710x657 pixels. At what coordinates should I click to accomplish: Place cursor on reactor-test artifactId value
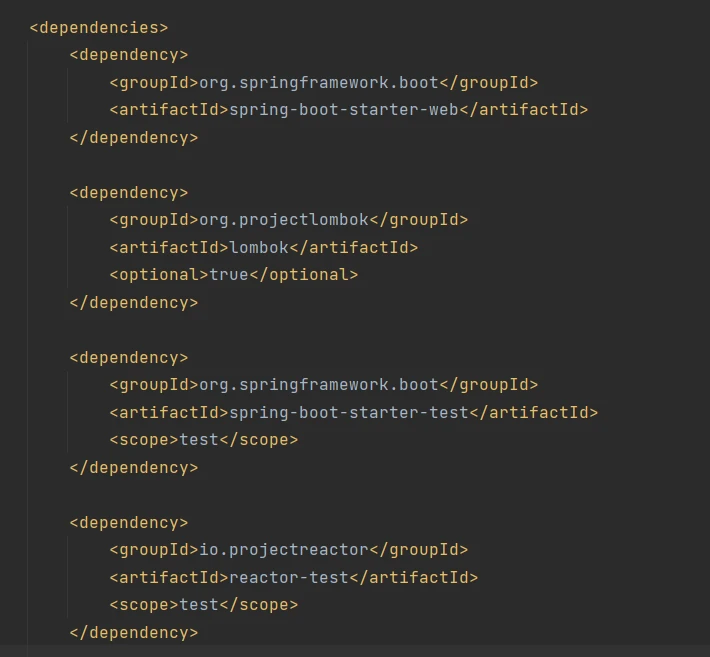pyautogui.click(x=288, y=577)
